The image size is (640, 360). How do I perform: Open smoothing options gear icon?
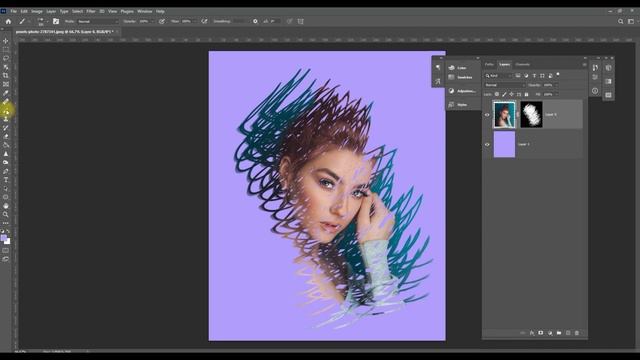pos(255,21)
